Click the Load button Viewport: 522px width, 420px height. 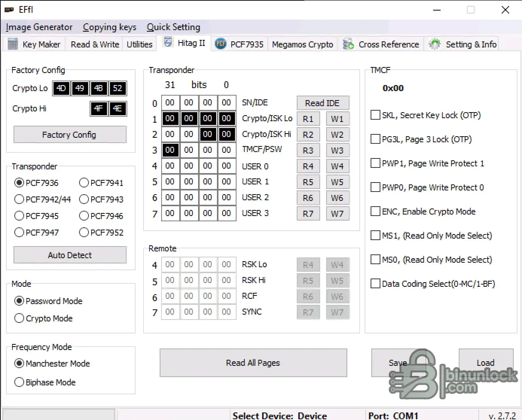pos(486,363)
